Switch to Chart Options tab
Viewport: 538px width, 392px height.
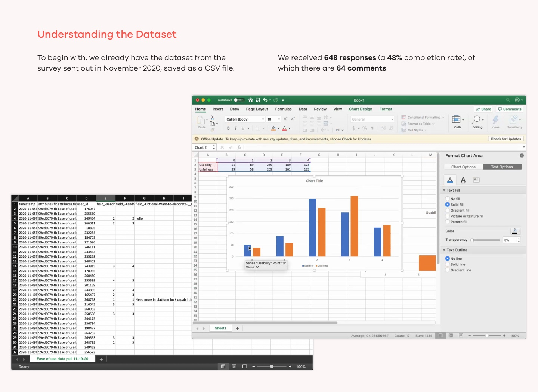[x=463, y=167]
